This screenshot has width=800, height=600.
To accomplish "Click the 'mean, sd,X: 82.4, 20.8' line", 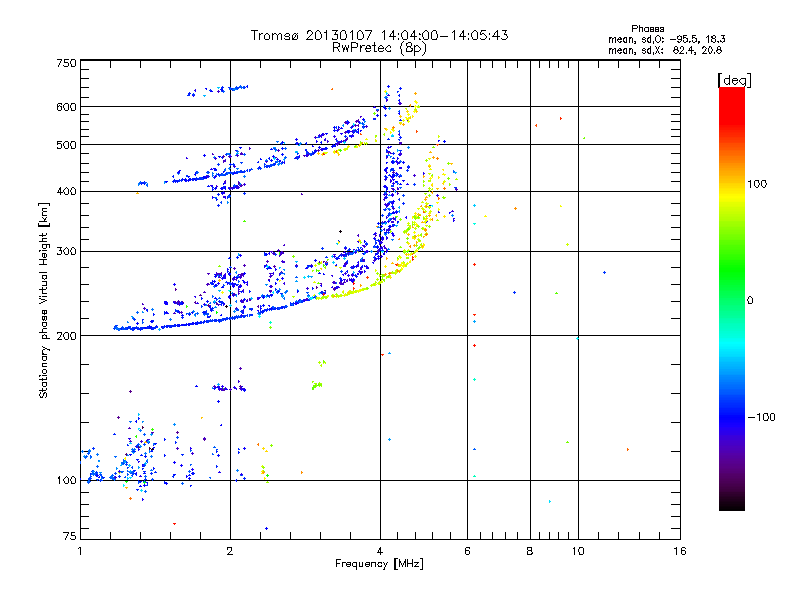I will click(x=665, y=50).
